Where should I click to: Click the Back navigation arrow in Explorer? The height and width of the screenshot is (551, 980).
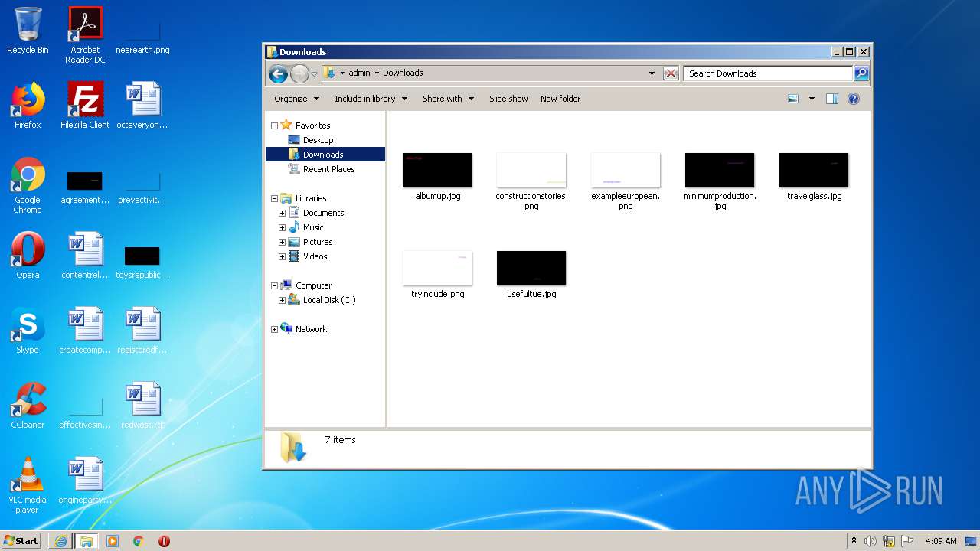click(278, 73)
